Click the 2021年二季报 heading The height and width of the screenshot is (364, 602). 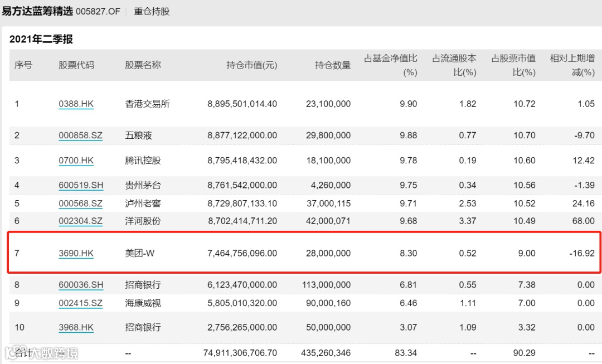point(41,39)
